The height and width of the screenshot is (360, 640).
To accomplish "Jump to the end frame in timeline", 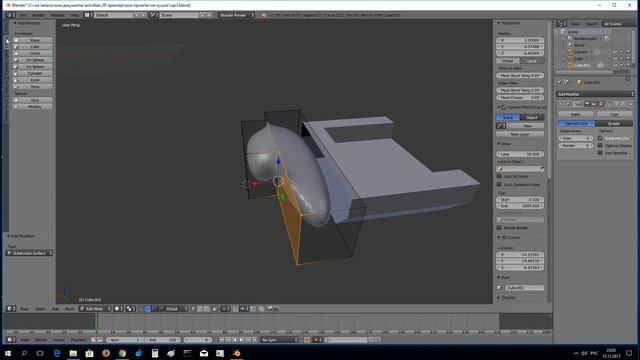I will 255,340.
